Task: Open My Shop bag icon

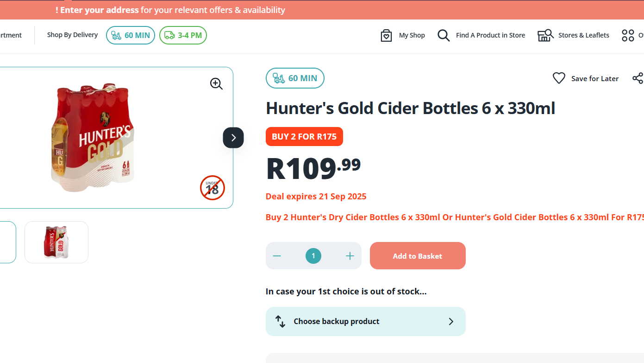Action: [386, 35]
